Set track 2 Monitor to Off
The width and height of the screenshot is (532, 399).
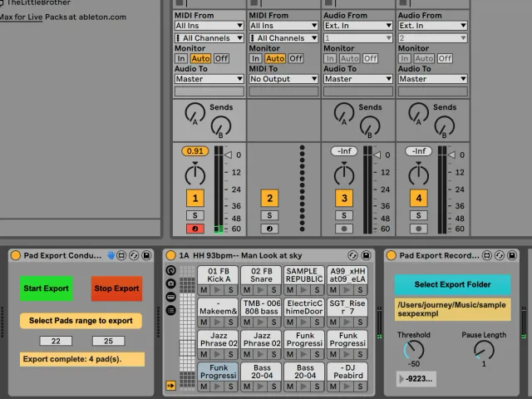[x=296, y=58]
